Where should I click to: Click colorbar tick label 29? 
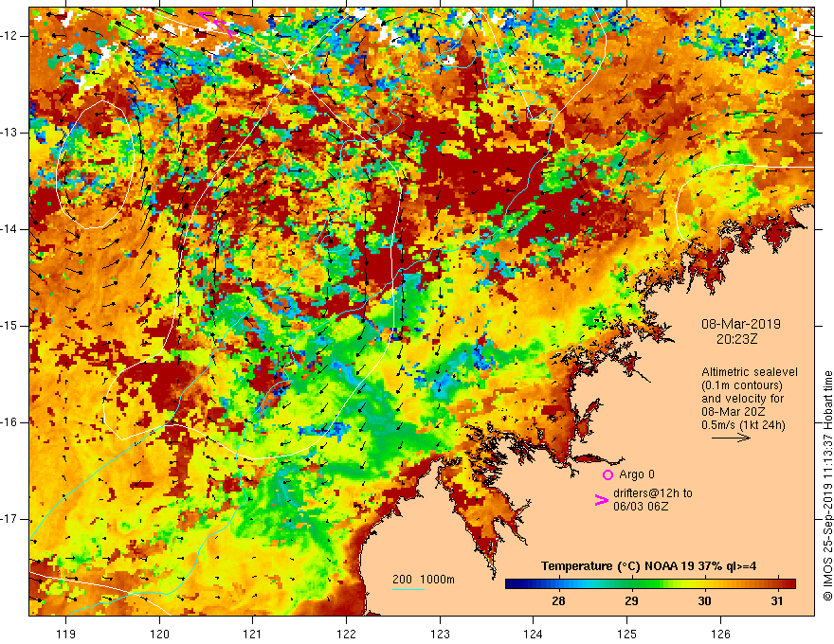631,601
